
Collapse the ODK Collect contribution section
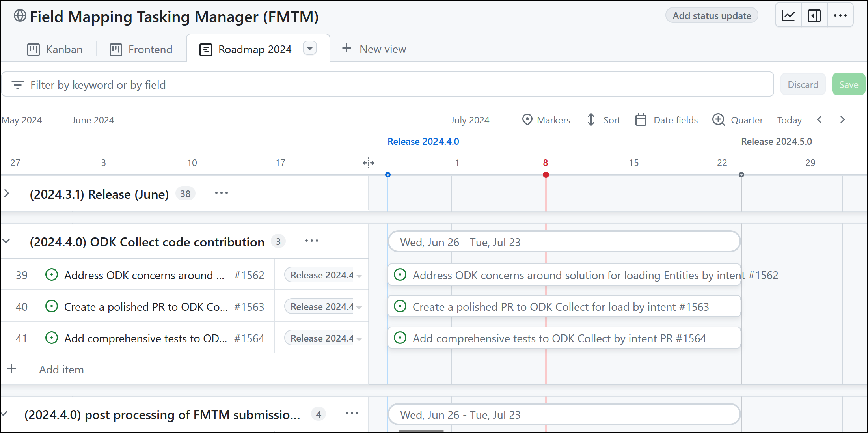tap(8, 241)
